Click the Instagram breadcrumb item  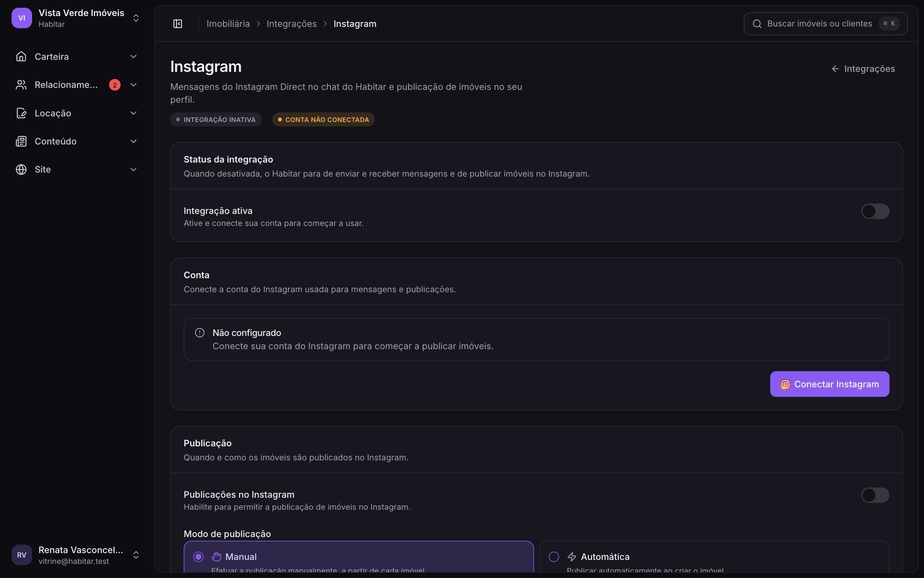click(x=355, y=24)
